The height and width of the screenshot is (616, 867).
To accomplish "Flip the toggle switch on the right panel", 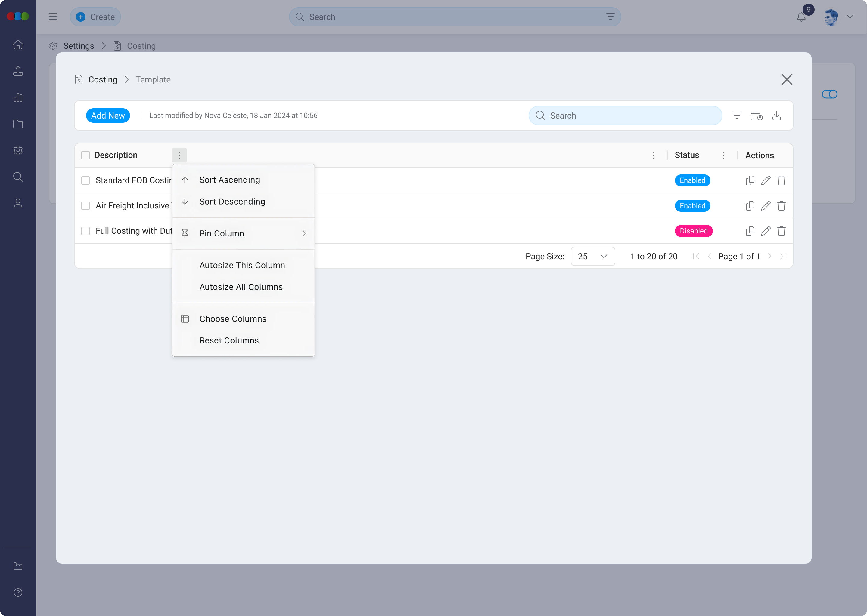I will (830, 94).
